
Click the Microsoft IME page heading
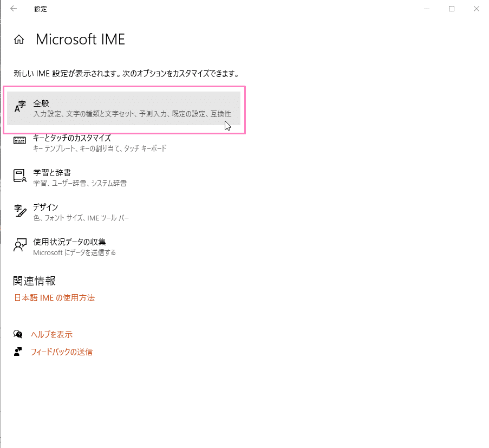(x=80, y=40)
